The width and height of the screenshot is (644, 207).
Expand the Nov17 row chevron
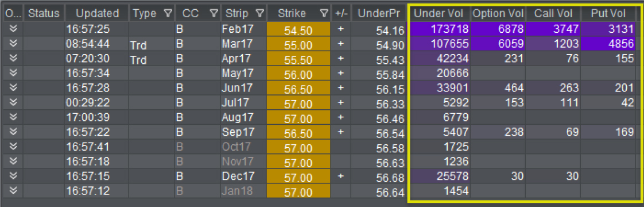pyautogui.click(x=13, y=162)
